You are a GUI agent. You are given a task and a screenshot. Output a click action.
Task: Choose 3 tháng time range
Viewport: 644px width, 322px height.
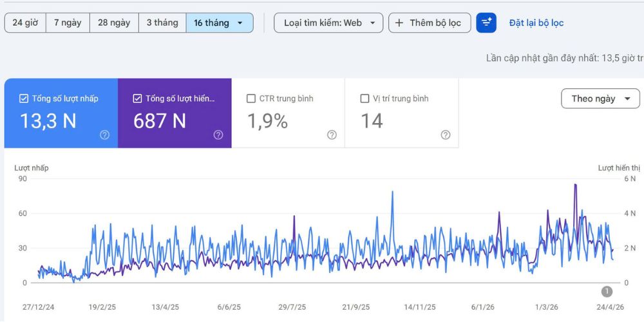[163, 23]
